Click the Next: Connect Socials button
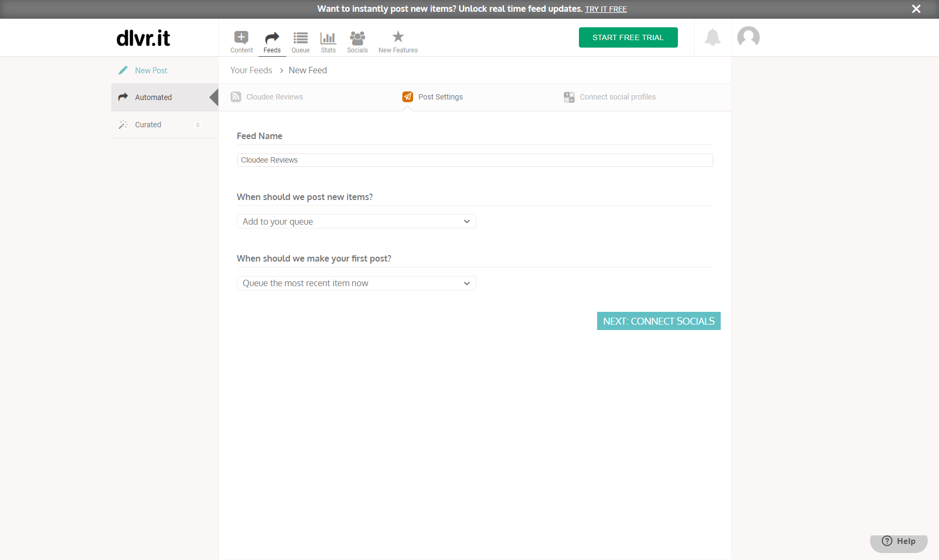 659,321
